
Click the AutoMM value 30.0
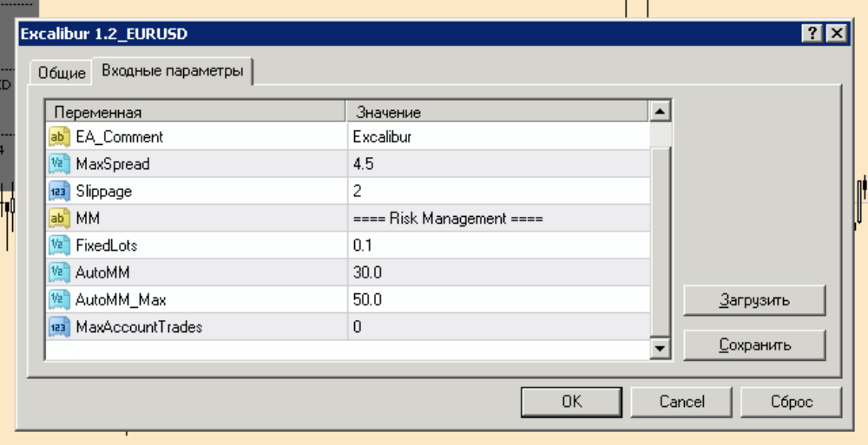499,272
